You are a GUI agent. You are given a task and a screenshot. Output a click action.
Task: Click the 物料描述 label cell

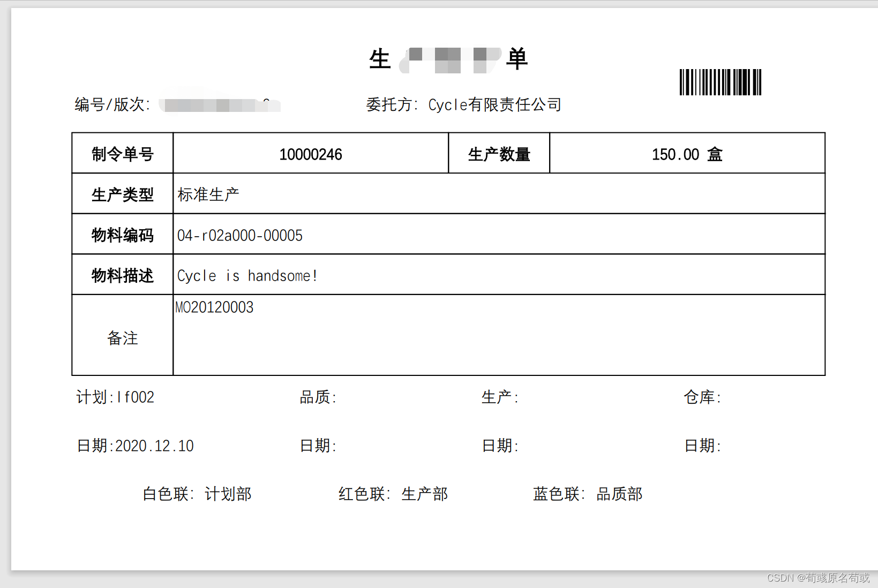[123, 275]
